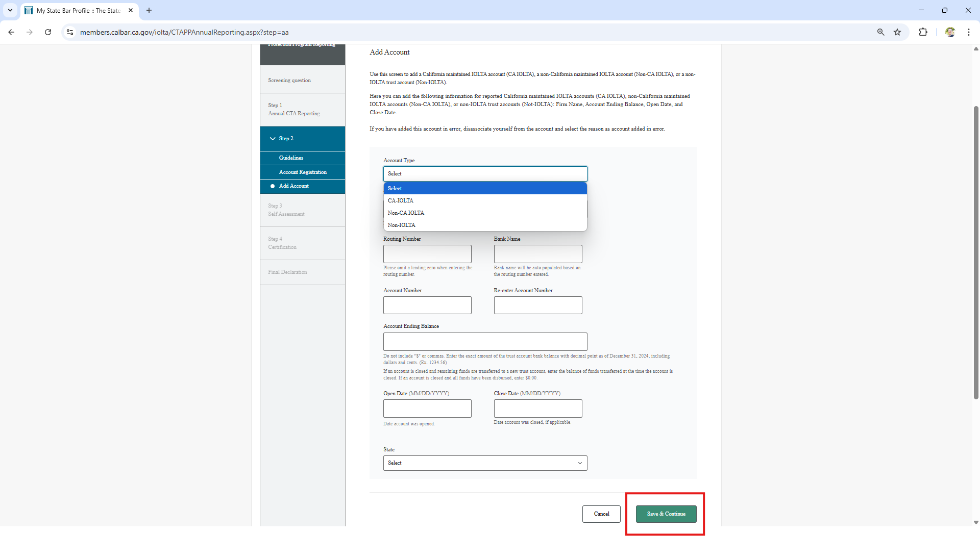Open Guidelines in the sidebar

[x=303, y=158]
